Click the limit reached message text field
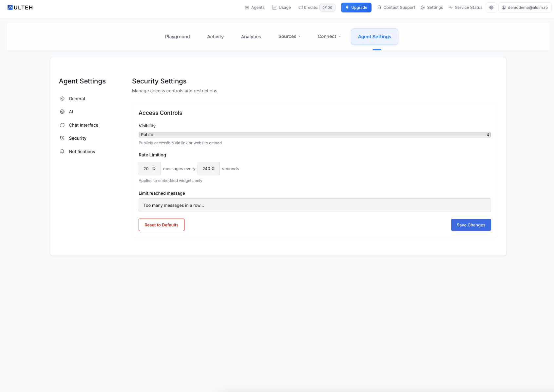Screen dimensions: 554x392 pyautogui.click(x=315, y=205)
